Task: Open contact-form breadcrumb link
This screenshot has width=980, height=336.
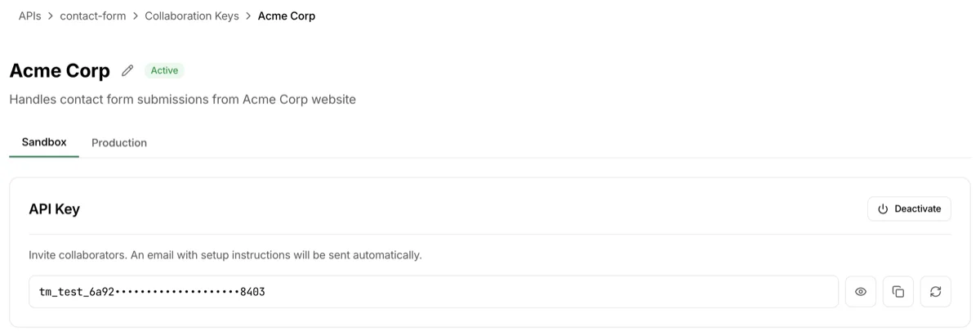Action: tap(93, 16)
